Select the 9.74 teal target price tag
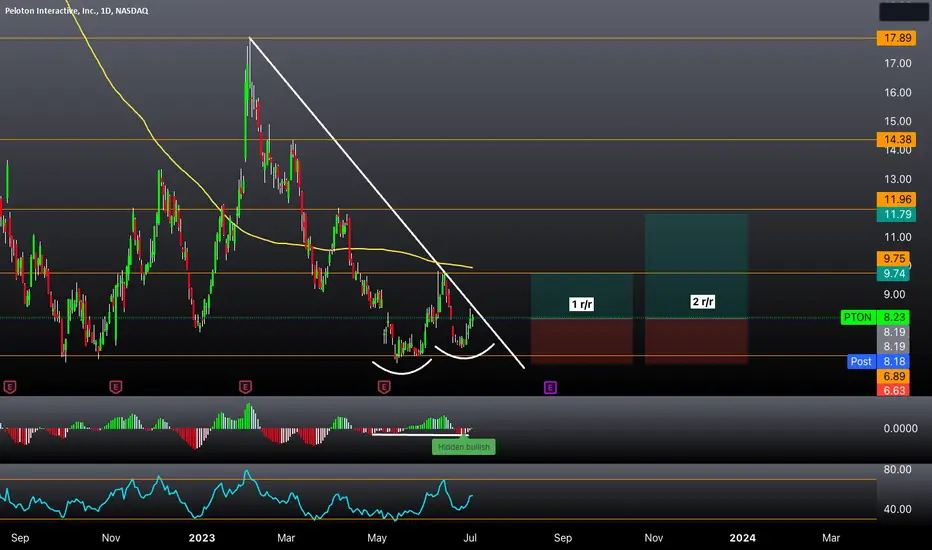The height and width of the screenshot is (550, 932). point(893,274)
